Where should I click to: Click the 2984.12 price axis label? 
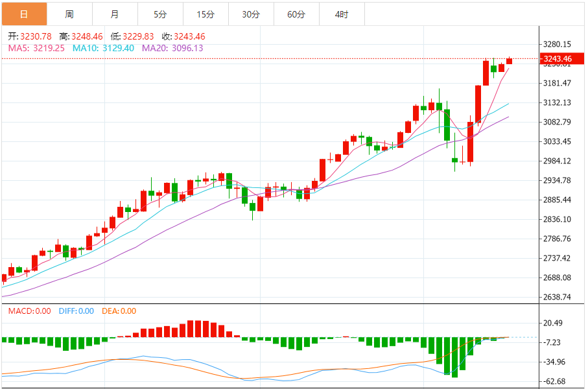pyautogui.click(x=557, y=161)
